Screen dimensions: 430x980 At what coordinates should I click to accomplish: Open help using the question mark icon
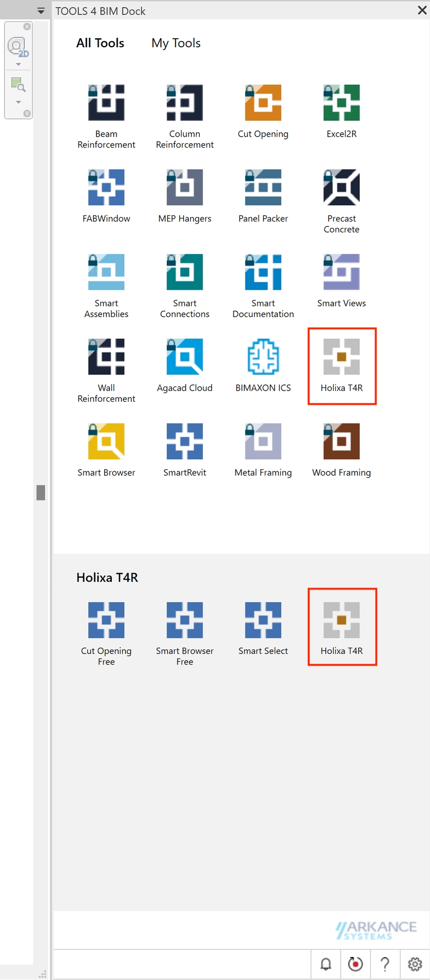pyautogui.click(x=385, y=964)
